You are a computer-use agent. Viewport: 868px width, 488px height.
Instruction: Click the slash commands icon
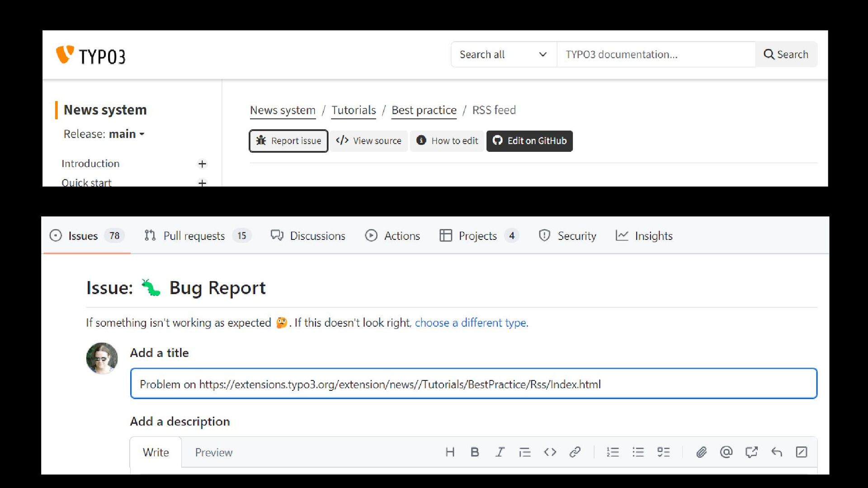(x=802, y=452)
